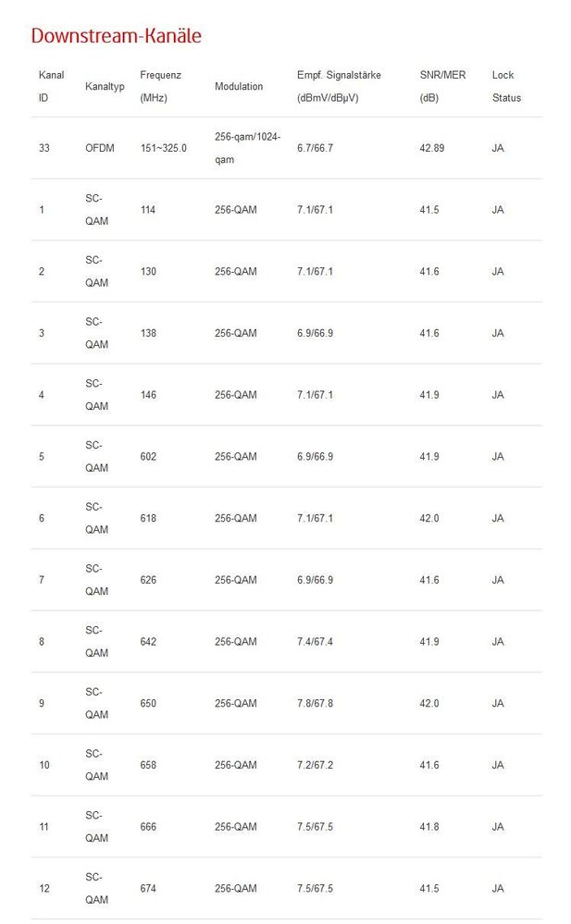Click the Kanaltyp column header
This screenshot has height=924, width=571.
click(x=105, y=86)
